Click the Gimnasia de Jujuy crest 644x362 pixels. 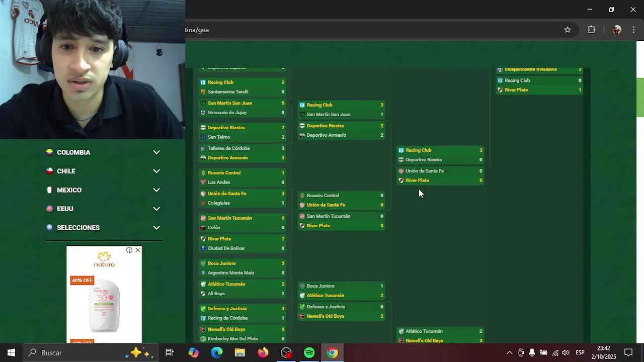point(203,113)
